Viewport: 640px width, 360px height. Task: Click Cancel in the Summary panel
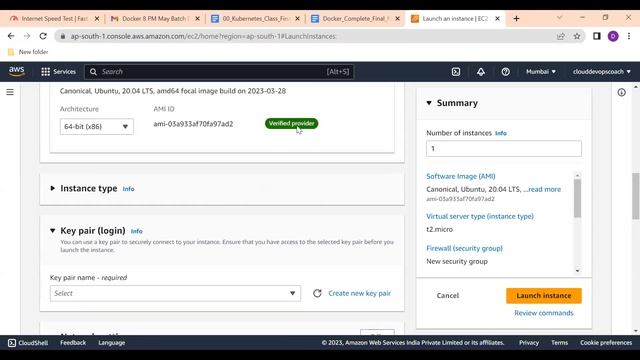tap(448, 296)
